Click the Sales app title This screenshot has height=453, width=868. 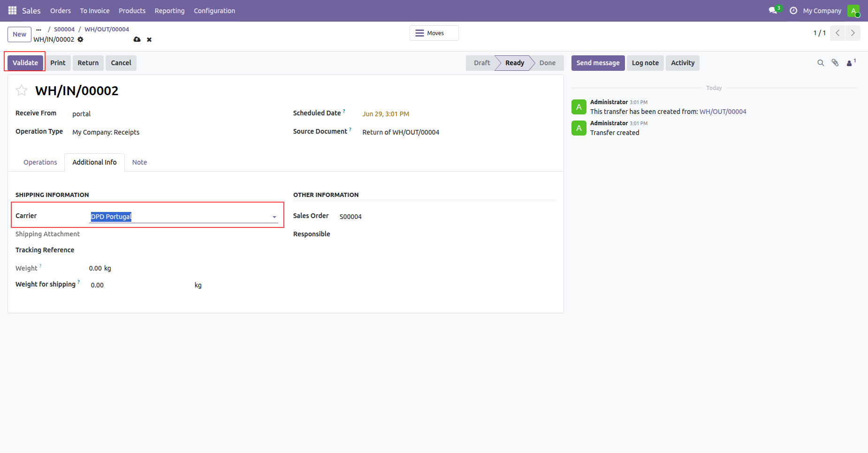point(31,10)
